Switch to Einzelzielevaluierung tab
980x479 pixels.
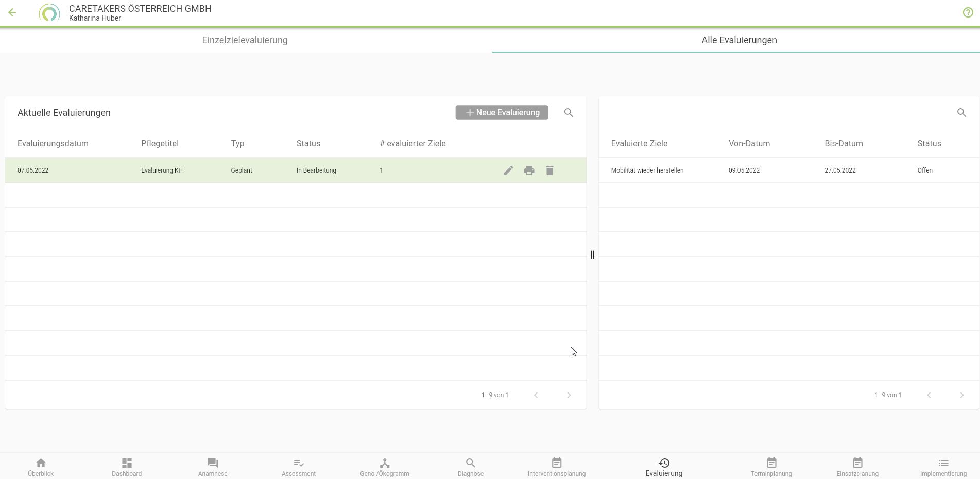click(245, 40)
